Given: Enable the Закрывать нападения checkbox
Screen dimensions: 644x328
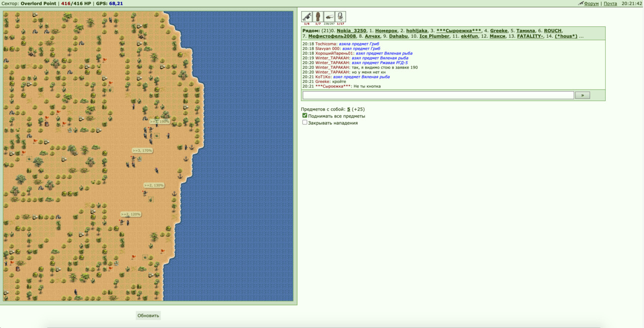Looking at the screenshot, I should coord(304,122).
